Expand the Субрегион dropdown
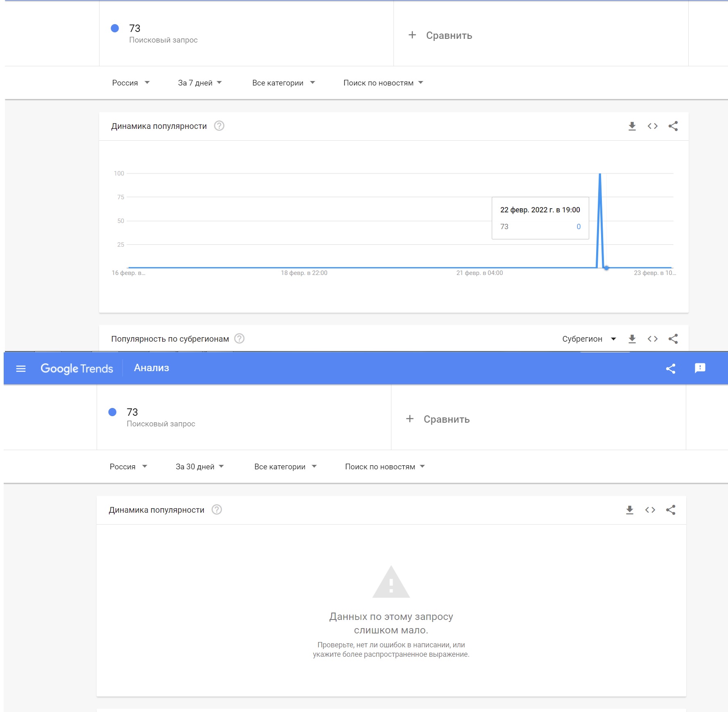 589,339
